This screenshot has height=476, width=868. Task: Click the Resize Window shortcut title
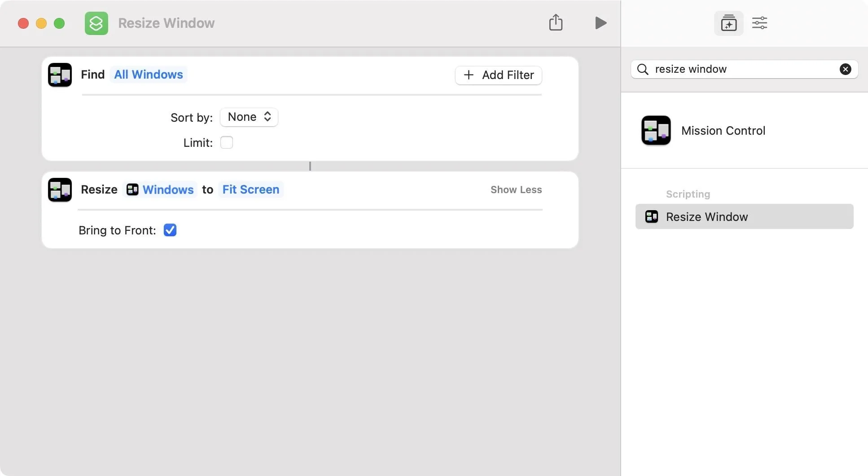[x=166, y=23]
